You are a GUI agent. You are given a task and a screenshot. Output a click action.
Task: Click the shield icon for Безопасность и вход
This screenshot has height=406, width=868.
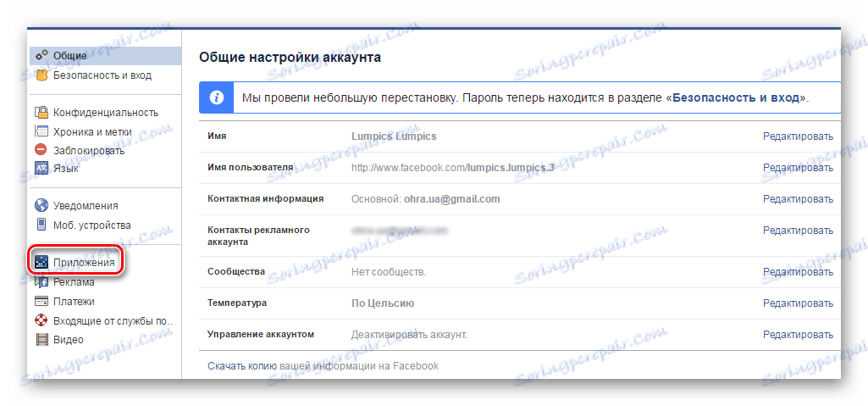coord(41,75)
